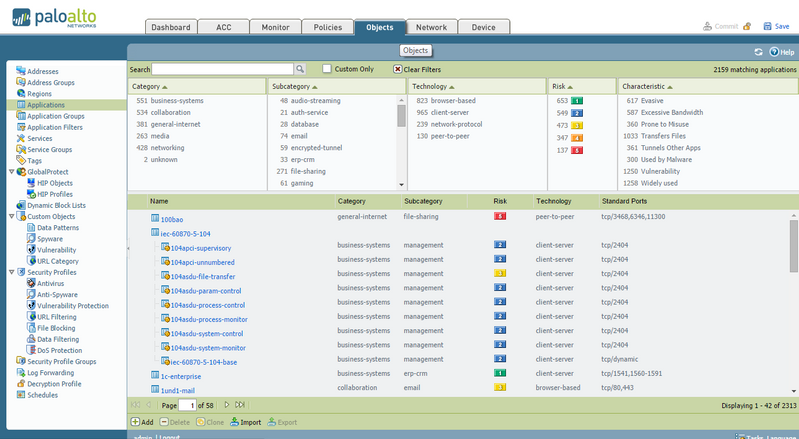Click Import icon in bottom toolbar
This screenshot has height=439, width=799.
235,422
